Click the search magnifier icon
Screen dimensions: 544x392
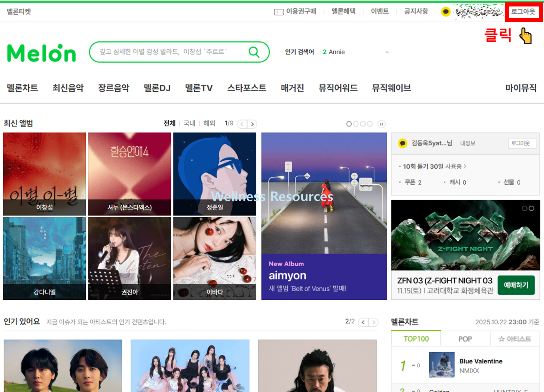point(254,52)
